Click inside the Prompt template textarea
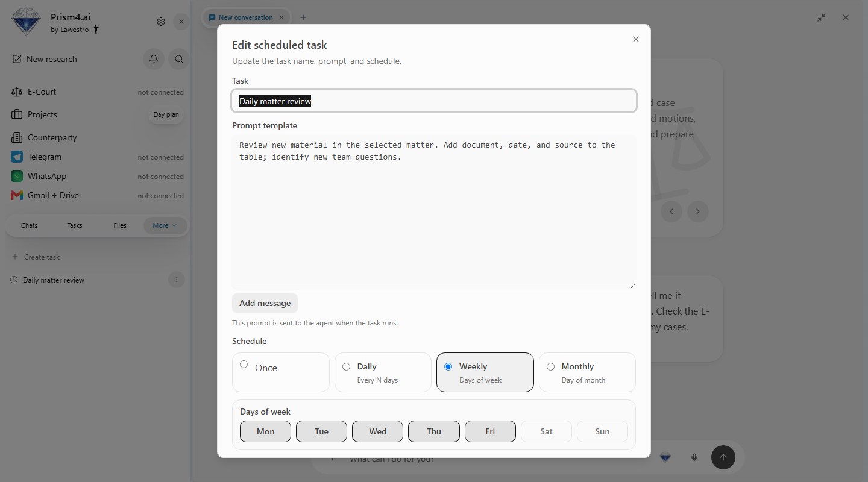This screenshot has width=868, height=482. pos(434,211)
